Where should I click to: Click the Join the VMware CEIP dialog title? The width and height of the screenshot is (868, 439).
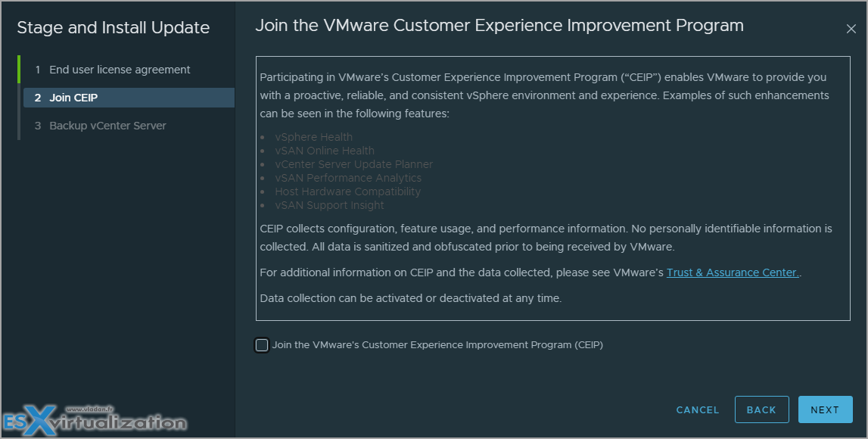pos(499,26)
